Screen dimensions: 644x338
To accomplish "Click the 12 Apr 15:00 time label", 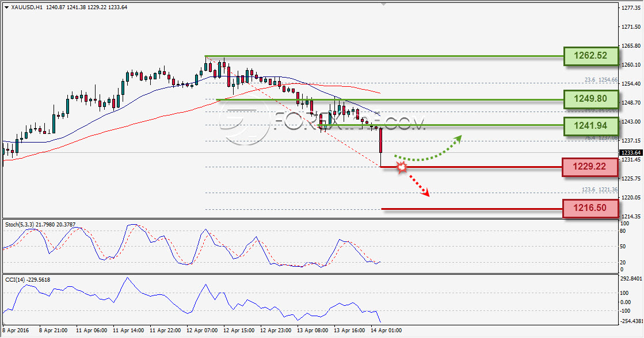I will tap(239, 330).
